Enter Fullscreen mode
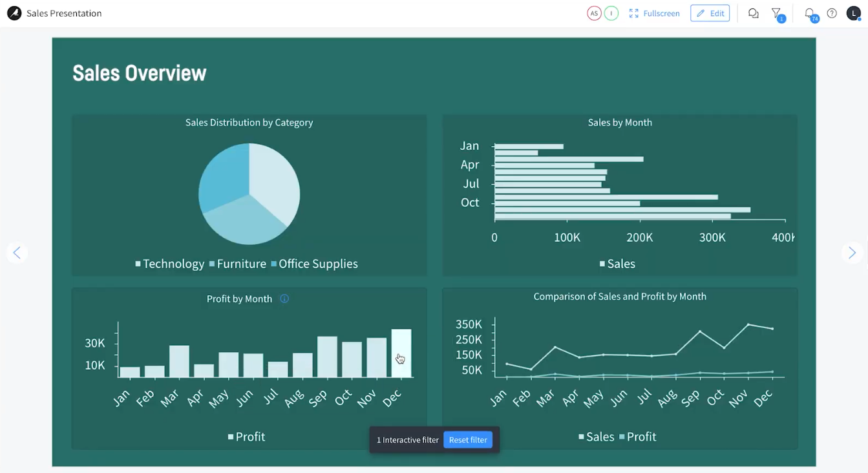868x473 pixels. (x=654, y=14)
